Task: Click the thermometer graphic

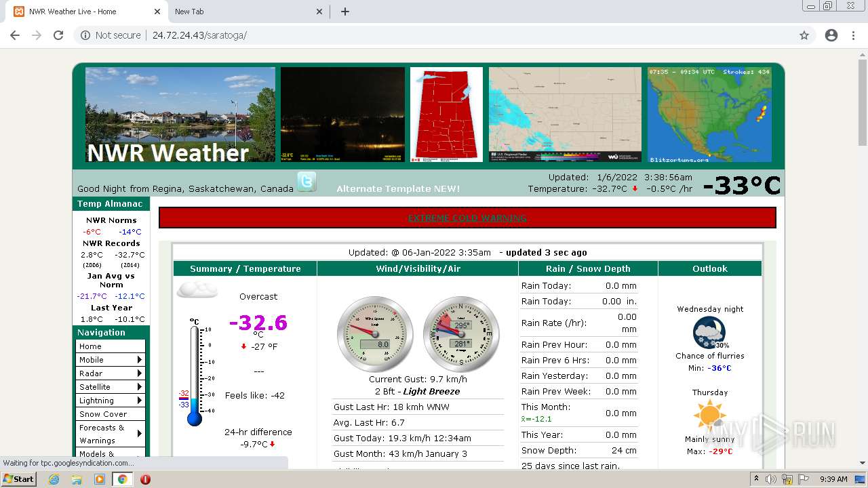Action: (x=195, y=372)
